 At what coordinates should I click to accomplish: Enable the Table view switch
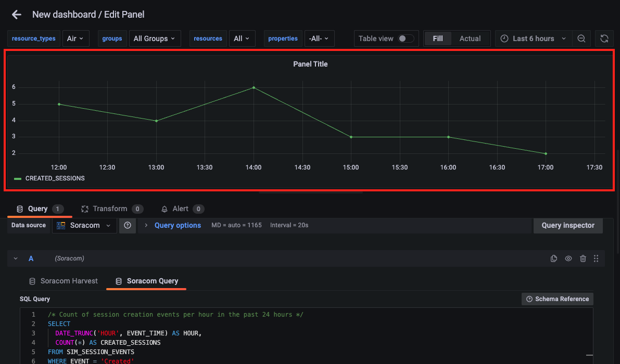pyautogui.click(x=406, y=38)
